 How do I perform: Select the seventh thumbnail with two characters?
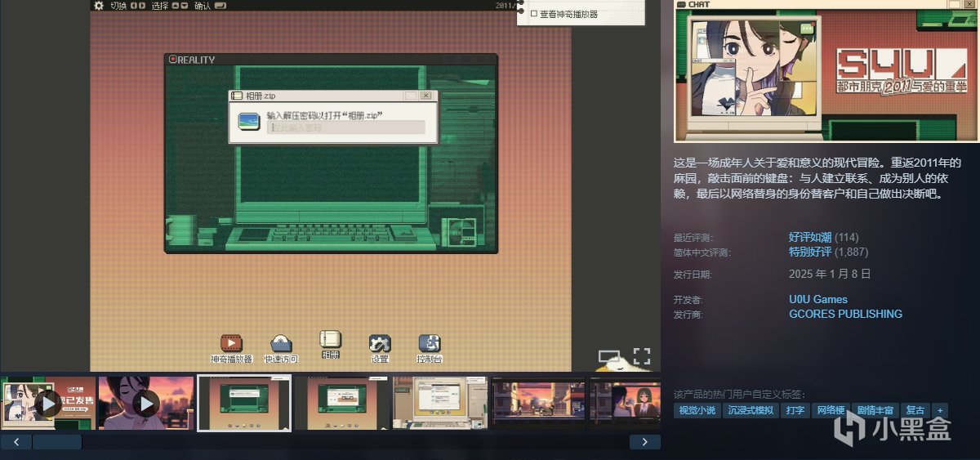coord(625,403)
